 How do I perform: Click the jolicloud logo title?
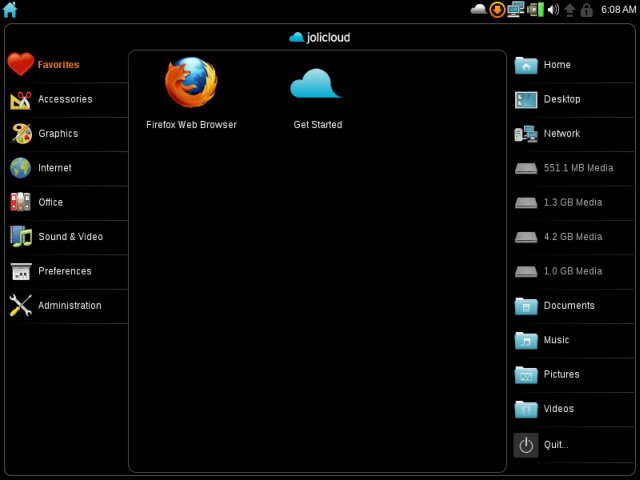pos(320,37)
